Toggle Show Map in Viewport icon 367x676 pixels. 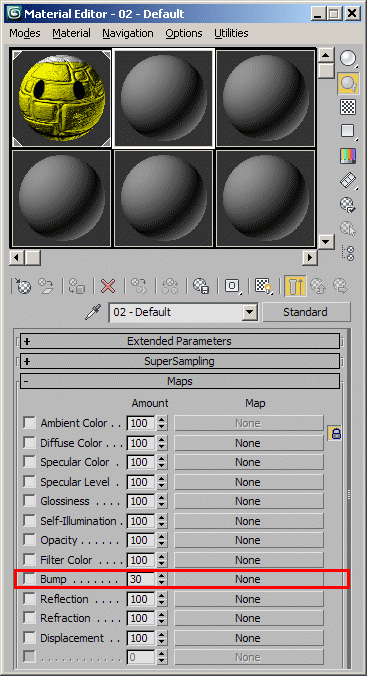(x=263, y=286)
